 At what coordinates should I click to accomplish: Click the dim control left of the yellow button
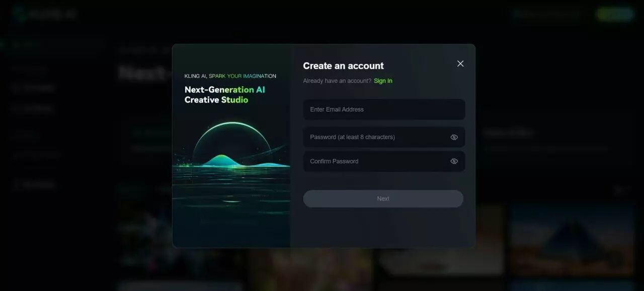pyautogui.click(x=546, y=14)
